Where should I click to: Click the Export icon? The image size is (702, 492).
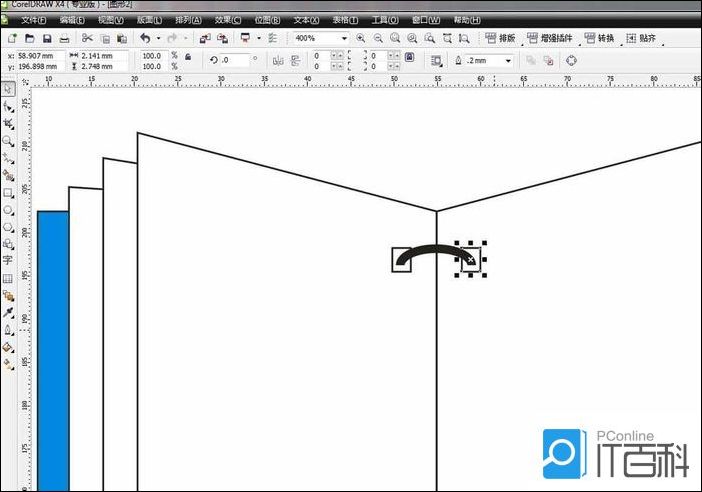(x=223, y=39)
